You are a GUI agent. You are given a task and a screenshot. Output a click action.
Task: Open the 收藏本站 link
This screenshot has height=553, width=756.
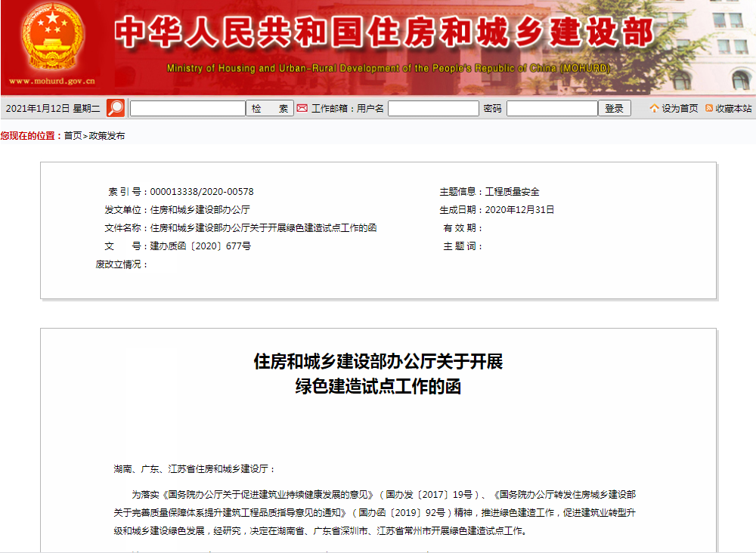(733, 108)
